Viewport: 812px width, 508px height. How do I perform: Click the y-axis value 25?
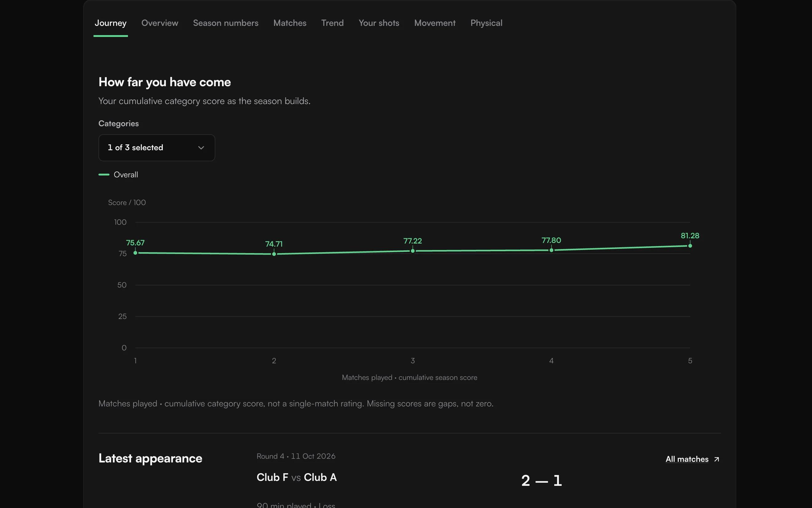(x=122, y=316)
